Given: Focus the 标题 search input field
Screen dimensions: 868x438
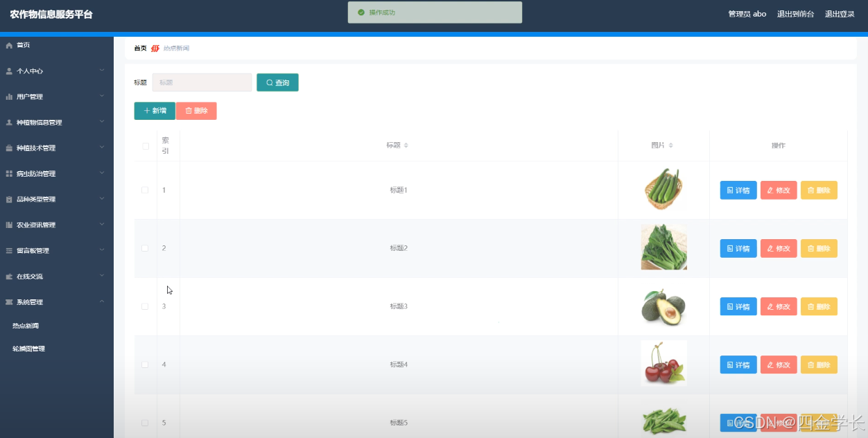Looking at the screenshot, I should (x=202, y=82).
